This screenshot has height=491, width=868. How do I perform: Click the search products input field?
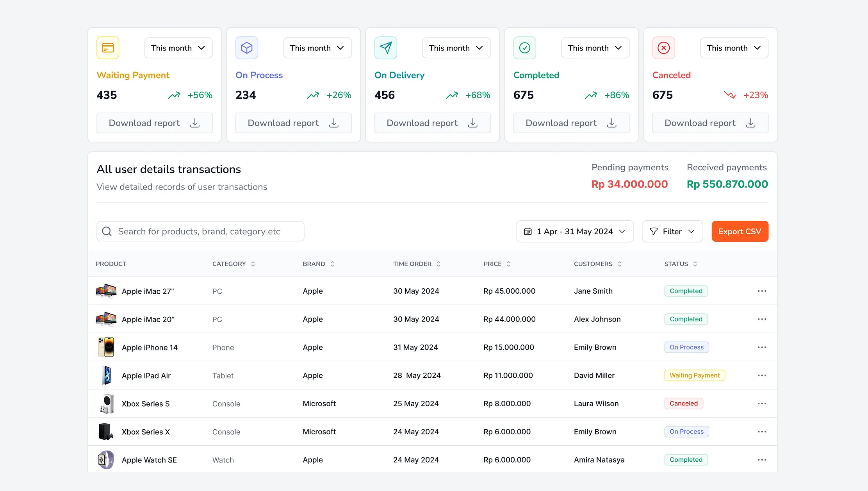click(200, 231)
